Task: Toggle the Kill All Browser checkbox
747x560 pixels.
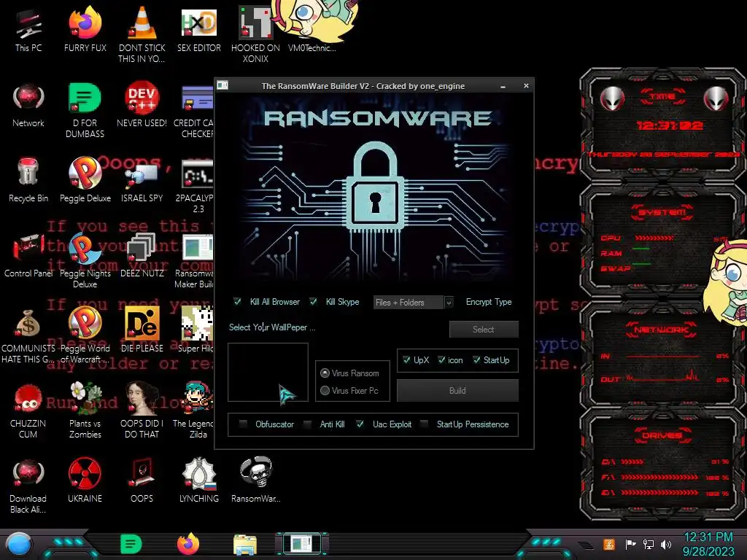Action: pyautogui.click(x=237, y=301)
